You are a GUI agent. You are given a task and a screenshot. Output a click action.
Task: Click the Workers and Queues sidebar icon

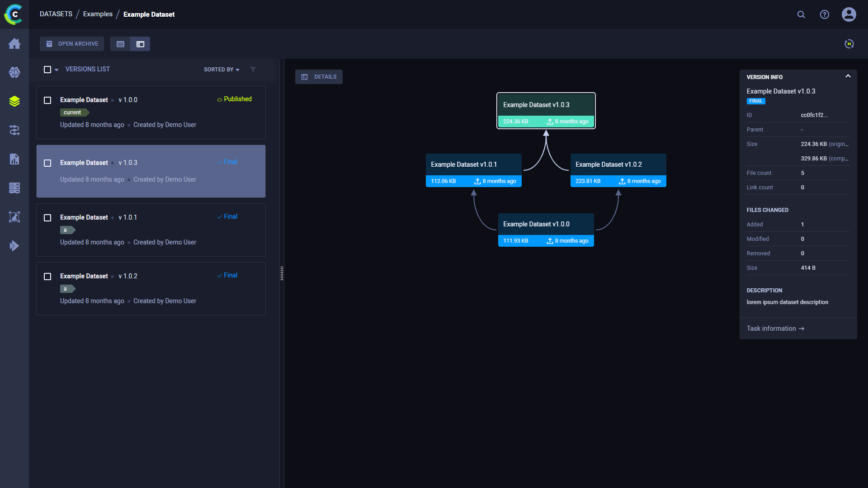tap(14, 188)
